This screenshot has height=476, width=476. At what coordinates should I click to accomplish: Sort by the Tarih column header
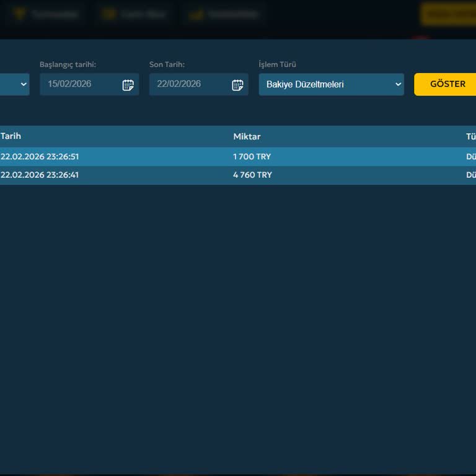click(x=11, y=136)
